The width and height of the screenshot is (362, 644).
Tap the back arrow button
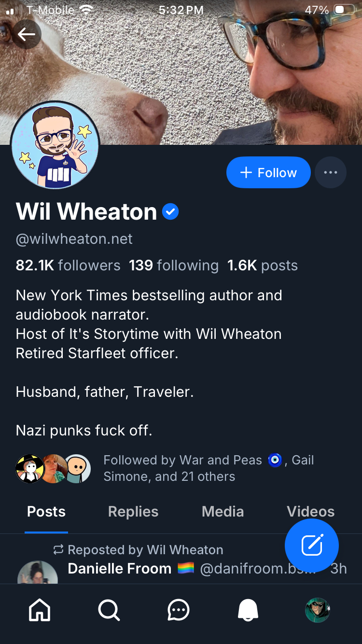point(27,34)
